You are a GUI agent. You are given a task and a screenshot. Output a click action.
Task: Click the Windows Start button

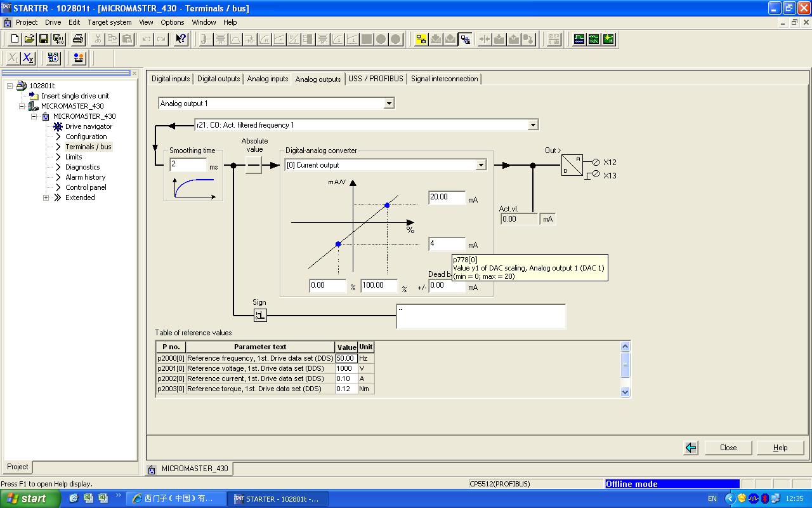[30, 498]
